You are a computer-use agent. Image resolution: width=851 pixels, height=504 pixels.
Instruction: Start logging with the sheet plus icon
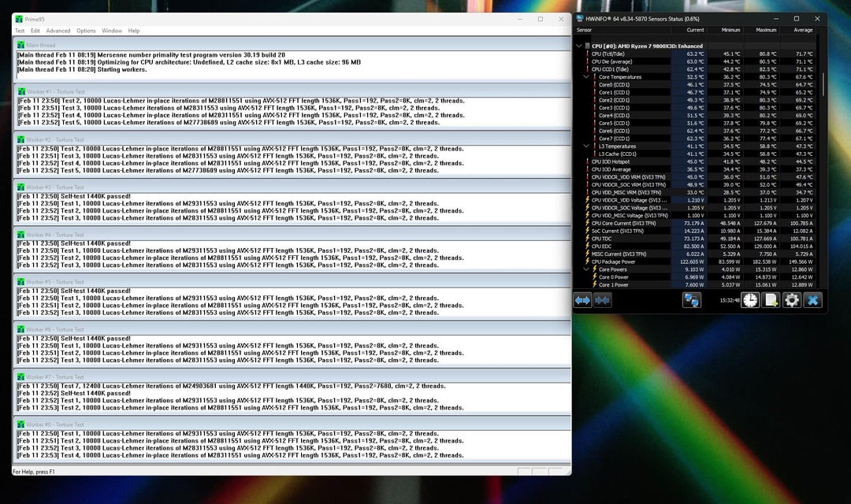point(771,300)
